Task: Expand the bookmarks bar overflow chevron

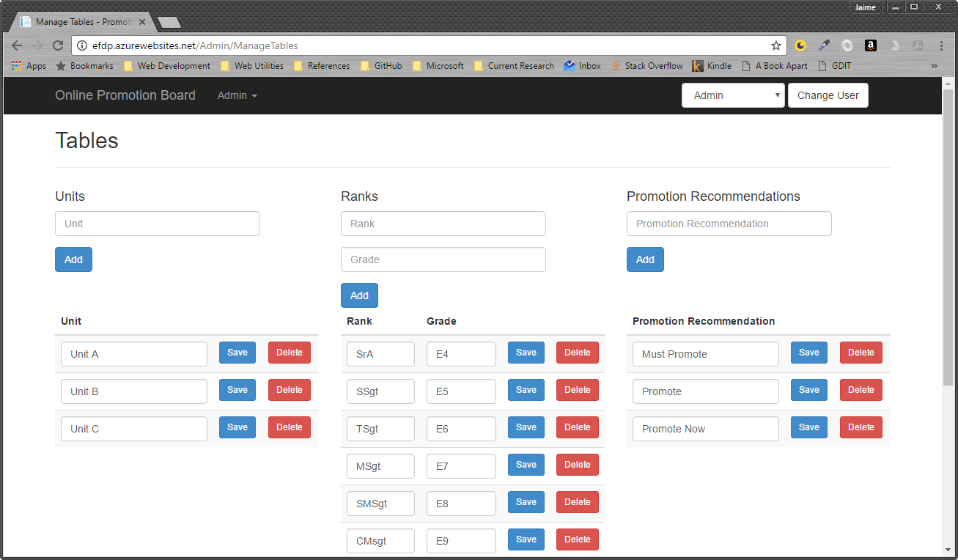Action: tap(934, 66)
